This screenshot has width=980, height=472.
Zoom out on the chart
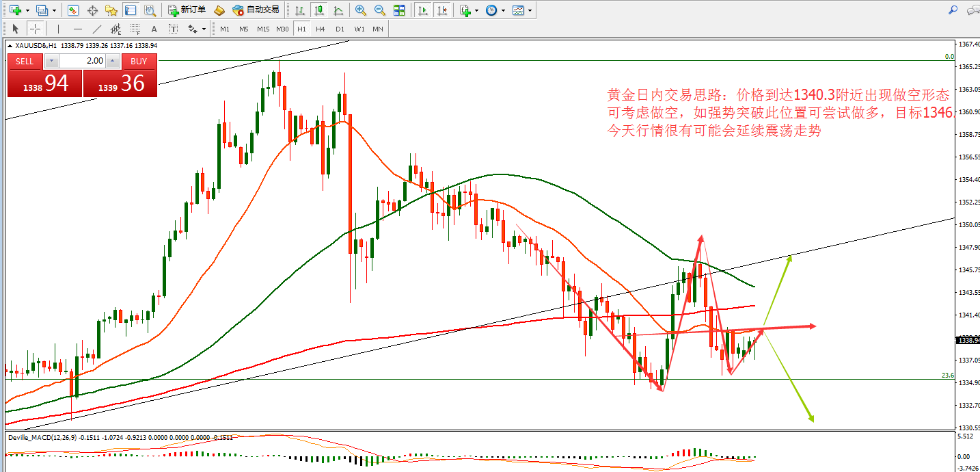click(379, 10)
